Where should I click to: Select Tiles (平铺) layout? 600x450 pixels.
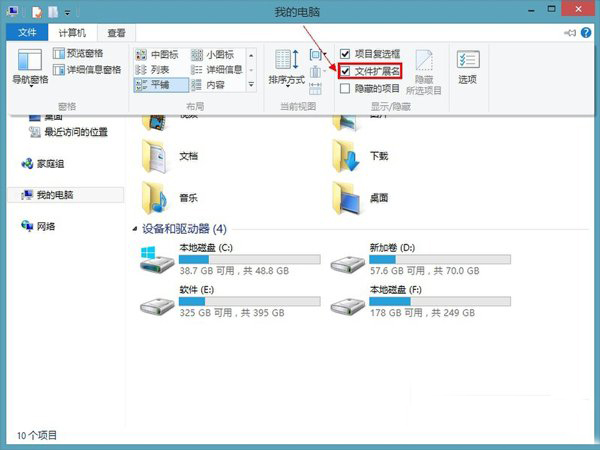pos(161,85)
